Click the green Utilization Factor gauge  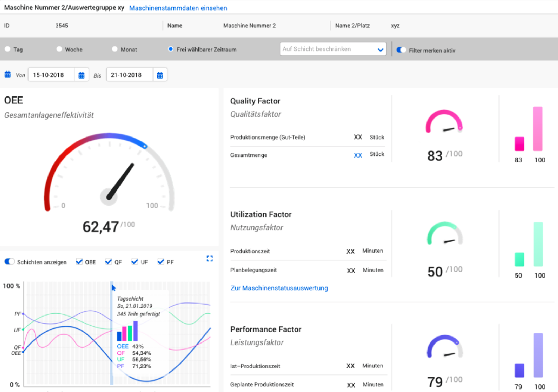445,233
